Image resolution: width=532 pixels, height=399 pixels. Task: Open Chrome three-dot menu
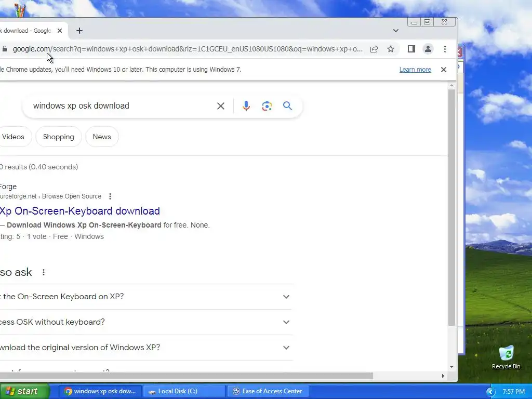[x=445, y=49]
